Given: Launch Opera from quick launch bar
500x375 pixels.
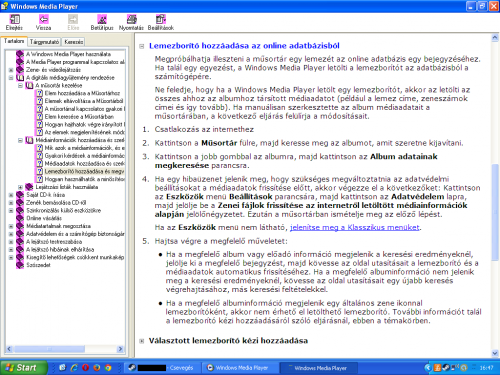Looking at the screenshot, I should pos(85,368).
